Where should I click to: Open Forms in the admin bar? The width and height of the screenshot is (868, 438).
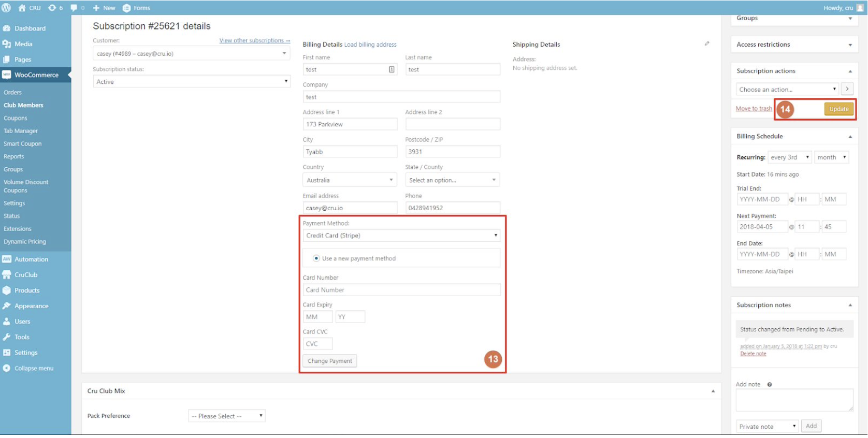point(136,8)
